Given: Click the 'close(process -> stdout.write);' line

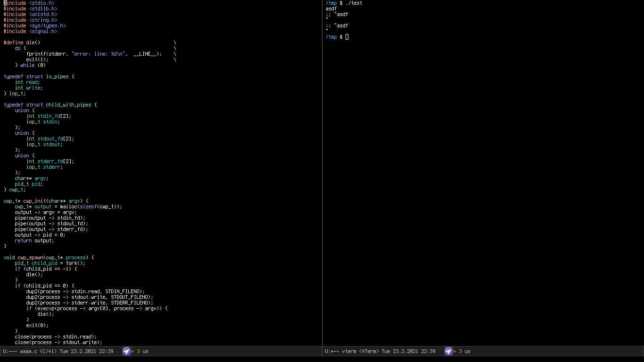Looking at the screenshot, I should 58,342.
